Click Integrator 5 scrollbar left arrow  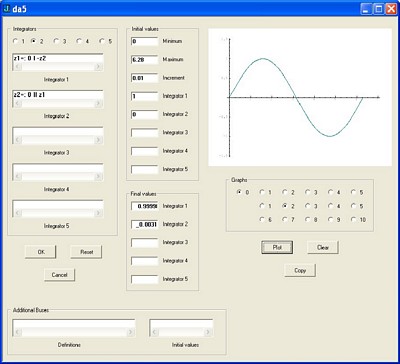tap(18, 213)
